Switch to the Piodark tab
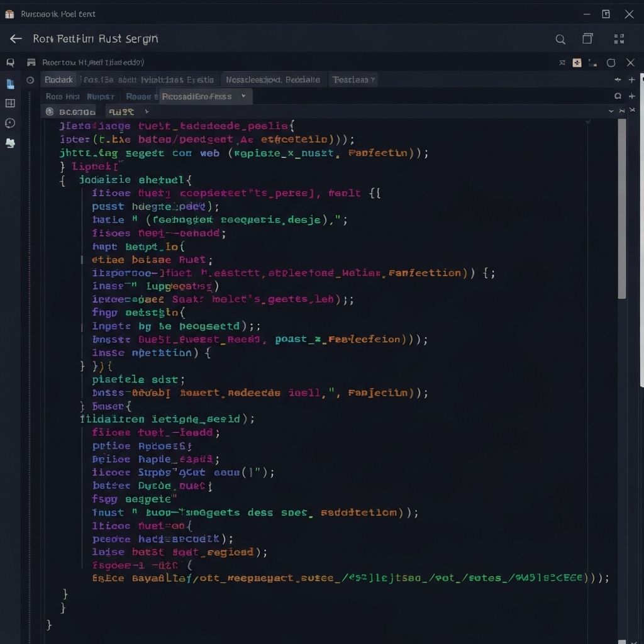 coord(59,80)
